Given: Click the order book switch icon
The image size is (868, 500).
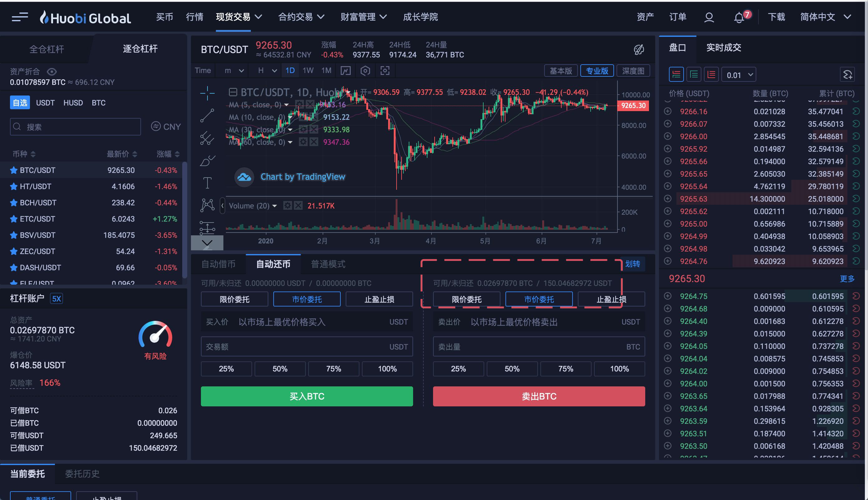Looking at the screenshot, I should point(847,75).
